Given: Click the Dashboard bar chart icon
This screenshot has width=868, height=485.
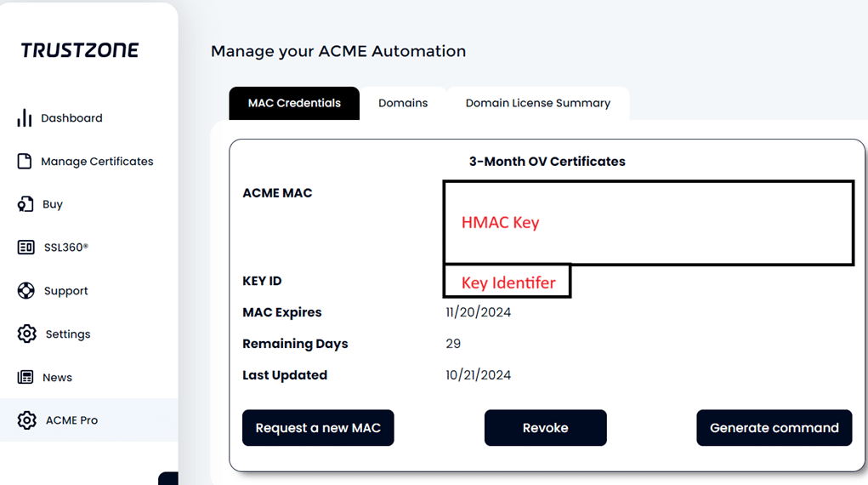Looking at the screenshot, I should [x=25, y=117].
